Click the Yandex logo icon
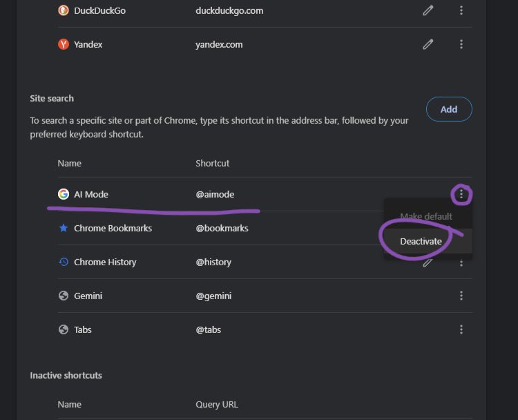Viewport: 518px width, 420px height. (64, 44)
